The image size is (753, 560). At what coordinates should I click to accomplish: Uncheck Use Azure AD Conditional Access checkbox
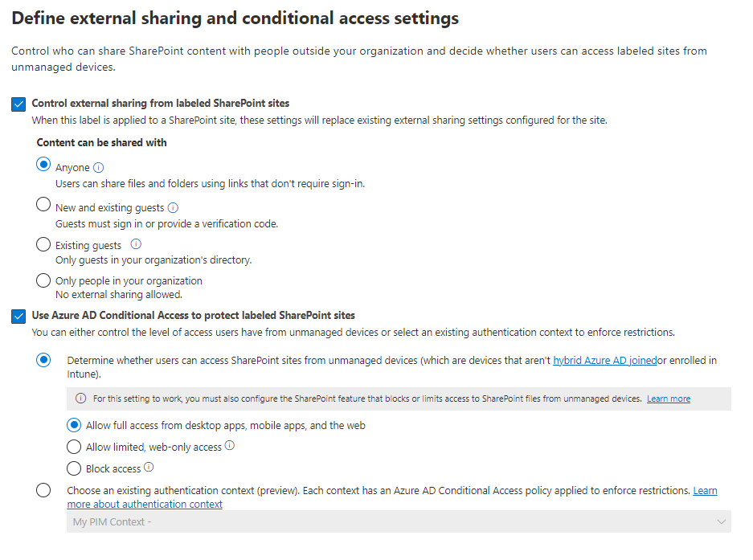18,316
